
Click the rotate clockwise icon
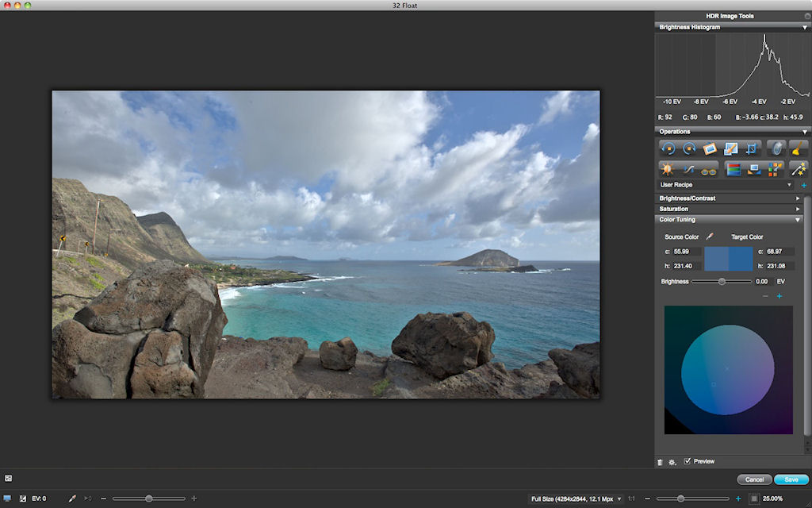tap(688, 148)
